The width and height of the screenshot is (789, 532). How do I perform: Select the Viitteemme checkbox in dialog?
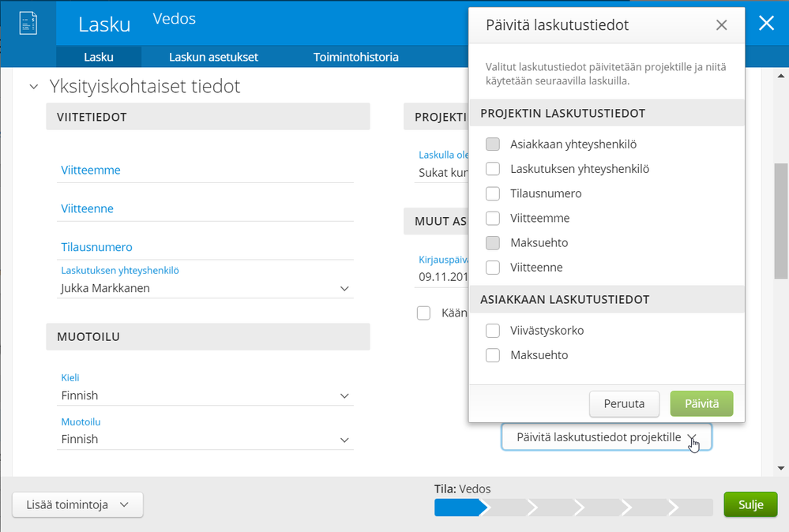(x=493, y=218)
